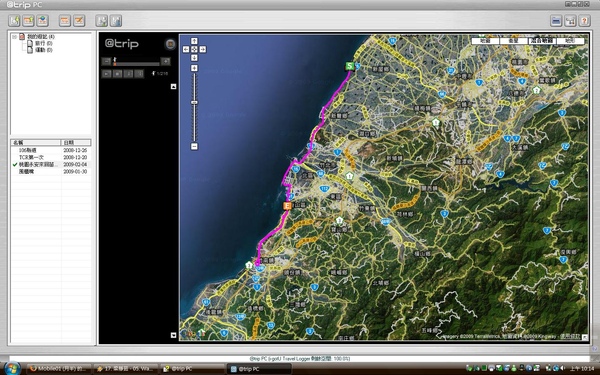Click the green S start marker on map

click(349, 66)
